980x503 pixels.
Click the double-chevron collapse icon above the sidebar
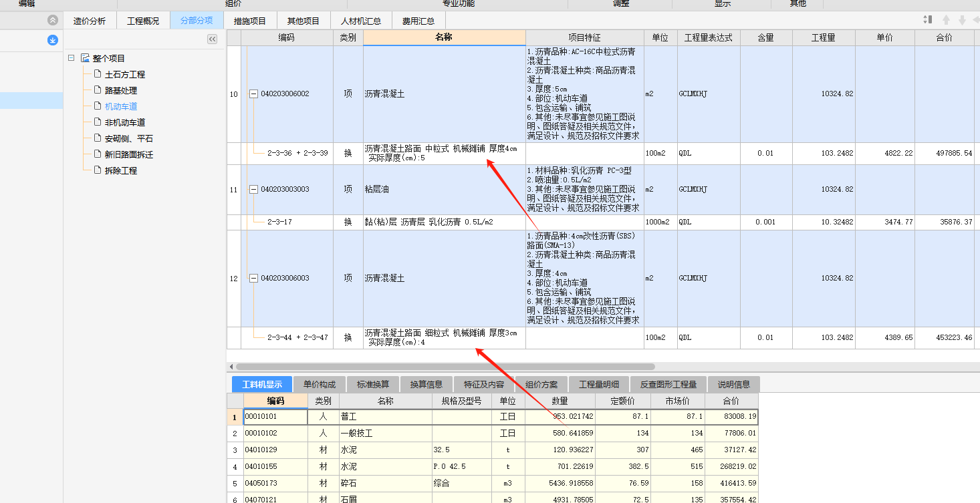pos(53,21)
